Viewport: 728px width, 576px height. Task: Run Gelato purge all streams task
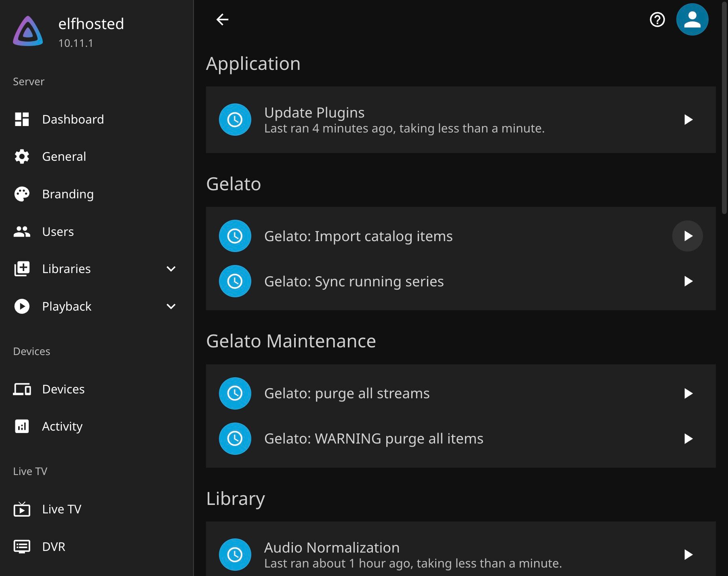pyautogui.click(x=688, y=393)
